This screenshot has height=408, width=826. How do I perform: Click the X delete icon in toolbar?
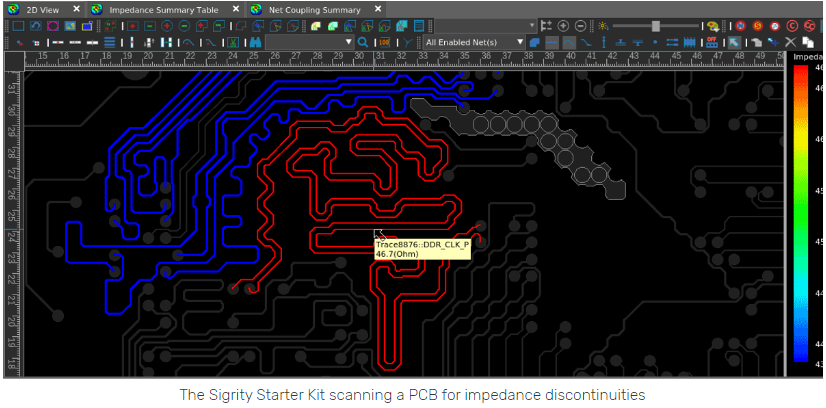(x=790, y=43)
